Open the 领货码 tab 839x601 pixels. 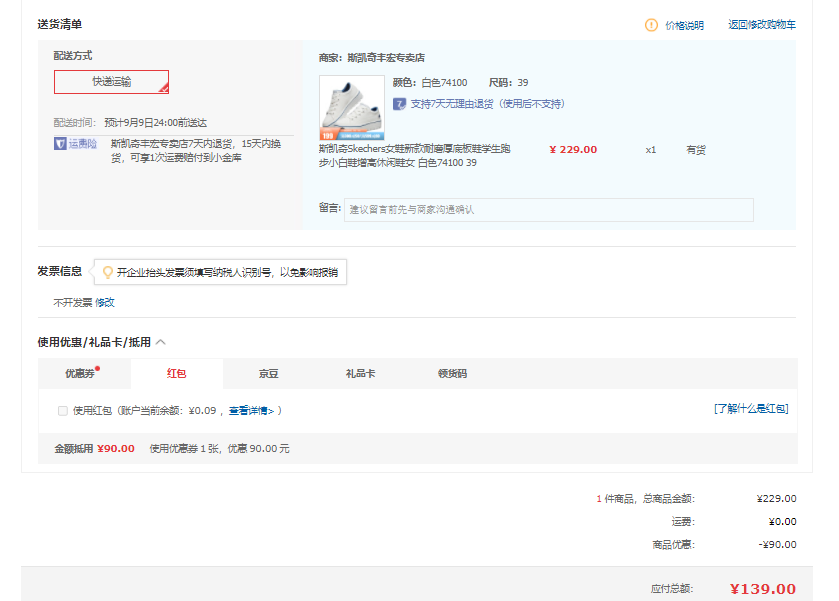[x=453, y=374]
